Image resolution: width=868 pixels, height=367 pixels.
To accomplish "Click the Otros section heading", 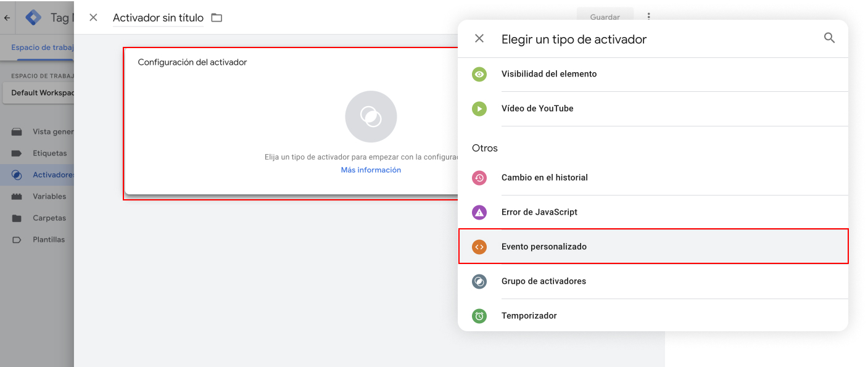I will (485, 148).
